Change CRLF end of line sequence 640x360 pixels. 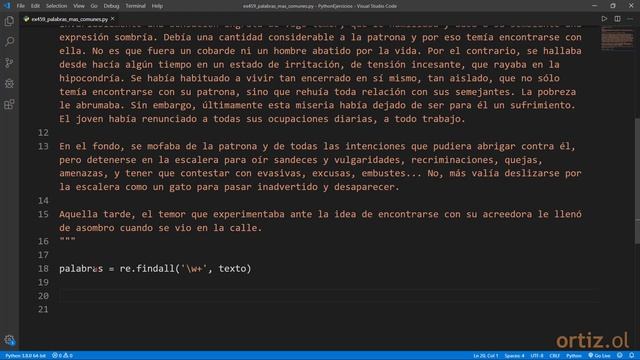pyautogui.click(x=554, y=356)
